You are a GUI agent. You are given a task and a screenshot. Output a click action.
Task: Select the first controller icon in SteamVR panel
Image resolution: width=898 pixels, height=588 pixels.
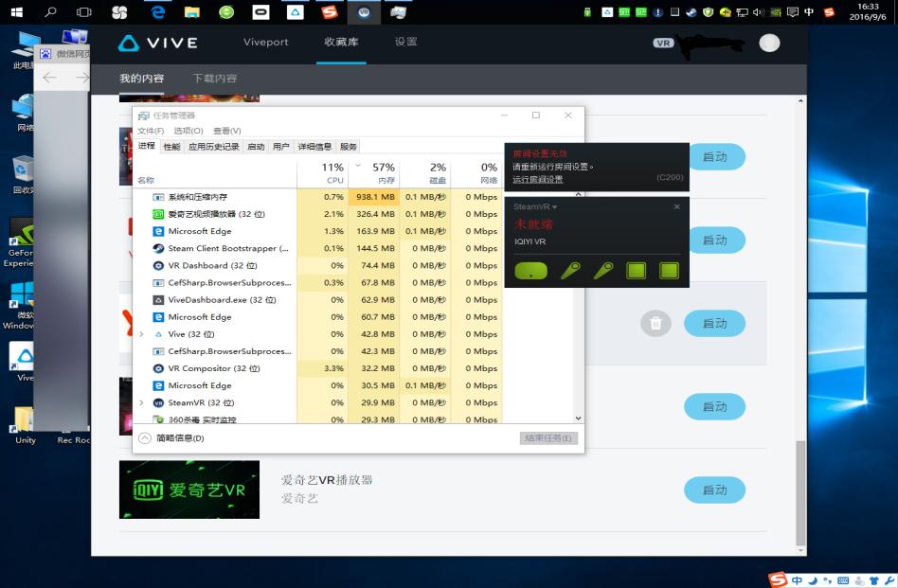point(569,270)
